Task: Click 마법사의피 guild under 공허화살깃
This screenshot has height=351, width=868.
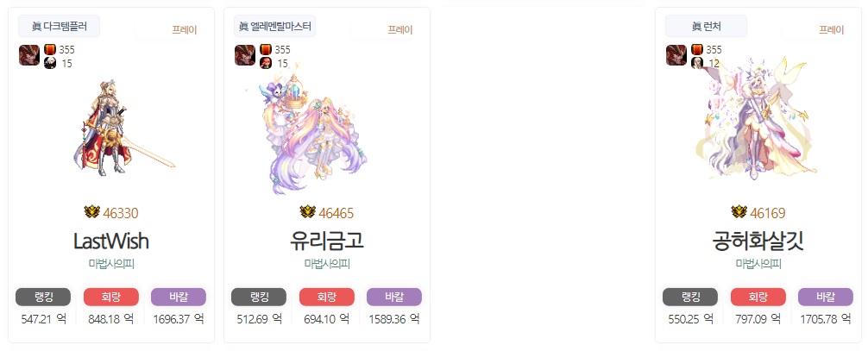Action: (758, 264)
